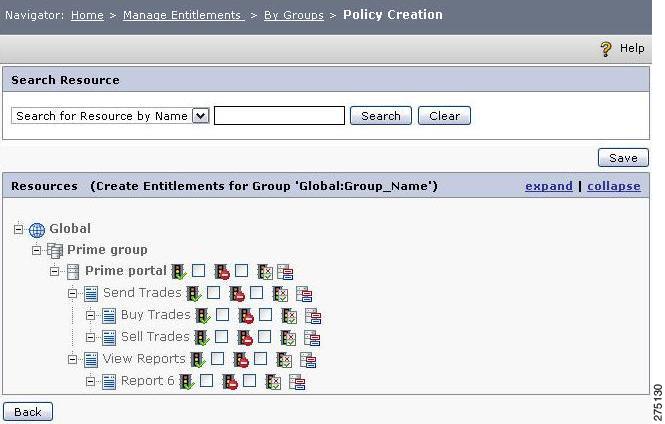Check the deny checkbox for Report 6
Screen dimensions: 665x424
click(250, 380)
